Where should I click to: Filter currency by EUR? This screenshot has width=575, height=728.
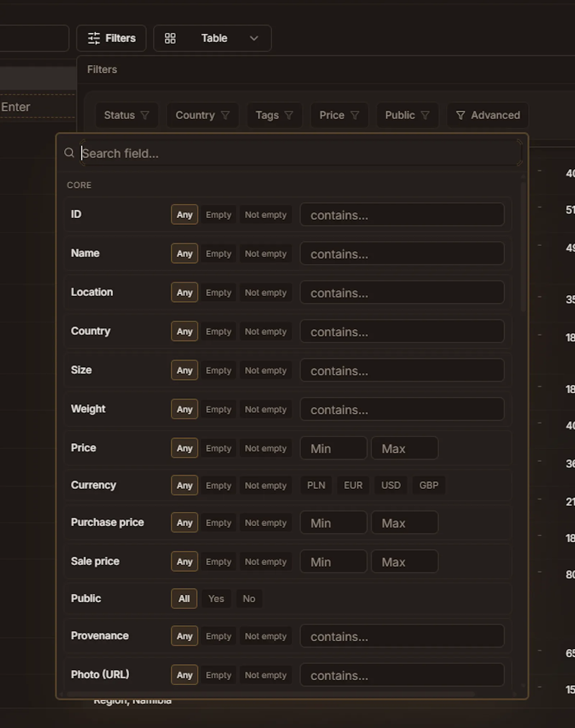click(353, 486)
